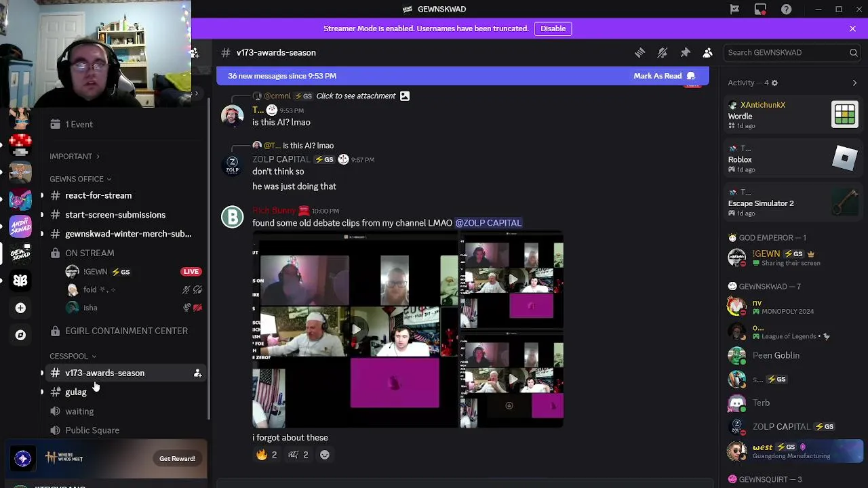Viewport: 868px width, 488px height.
Task: Select !GEWN in member list
Action: 793,258
